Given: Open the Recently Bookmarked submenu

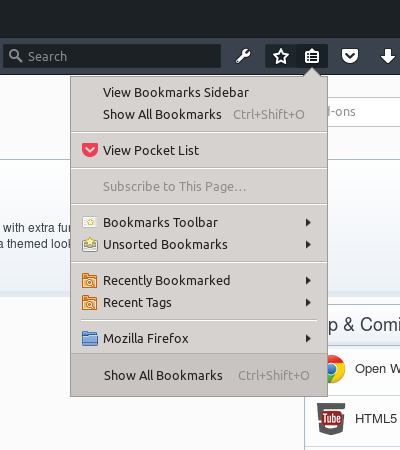Looking at the screenshot, I should 199,280.
